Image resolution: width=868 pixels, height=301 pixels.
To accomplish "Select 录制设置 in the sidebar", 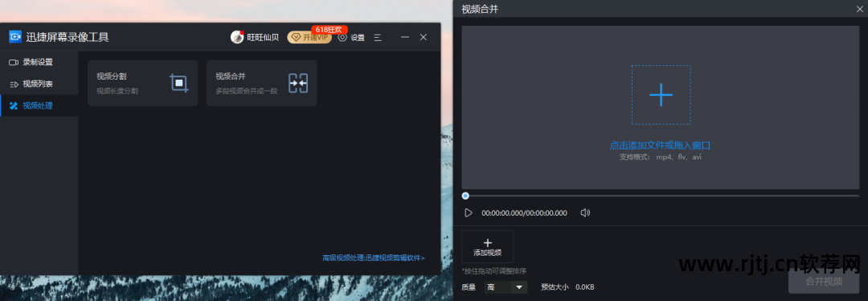I will click(39, 62).
